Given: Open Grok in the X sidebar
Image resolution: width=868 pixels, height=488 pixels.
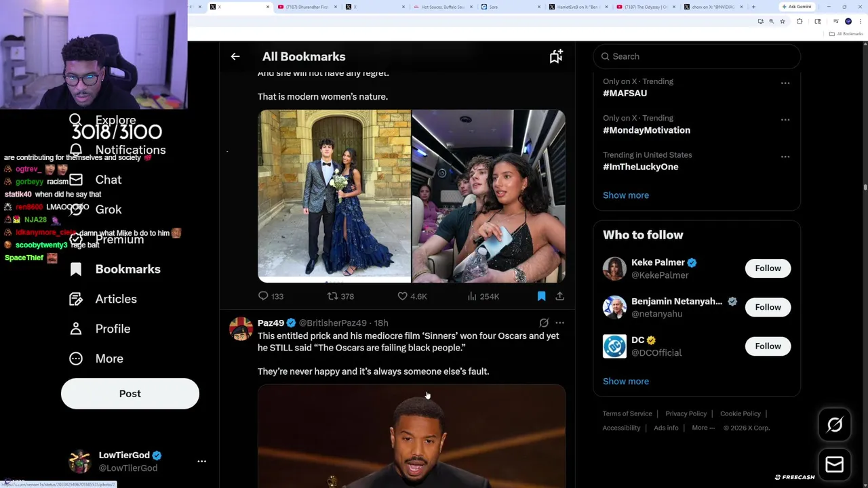Looking at the screenshot, I should [96, 209].
